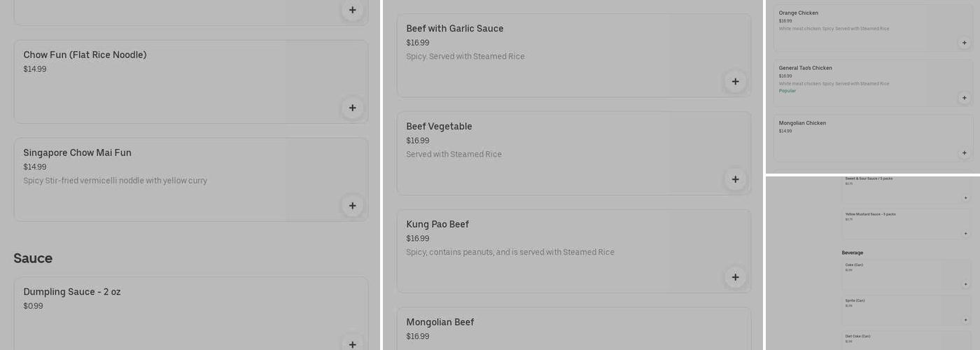Add a Coke can to the order
Image resolution: width=980 pixels, height=350 pixels.
coord(965,284)
